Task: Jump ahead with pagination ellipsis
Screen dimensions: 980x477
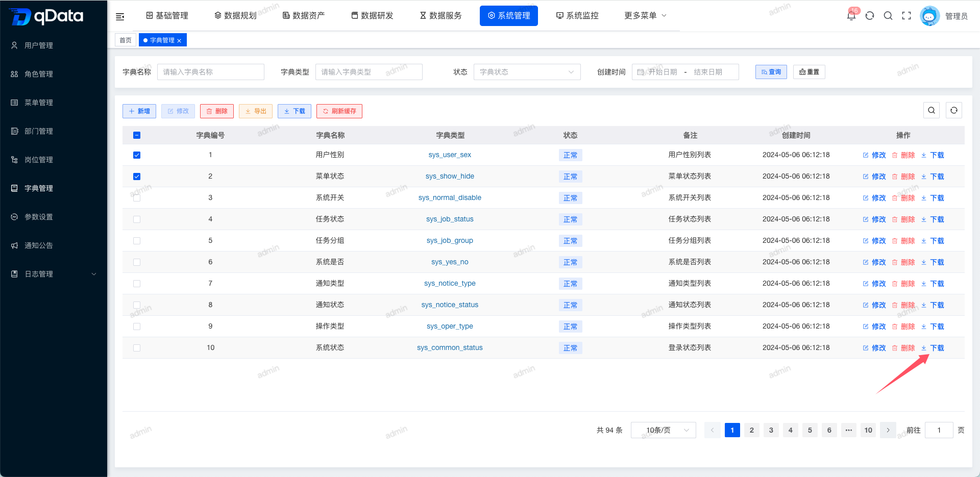Action: [849, 430]
